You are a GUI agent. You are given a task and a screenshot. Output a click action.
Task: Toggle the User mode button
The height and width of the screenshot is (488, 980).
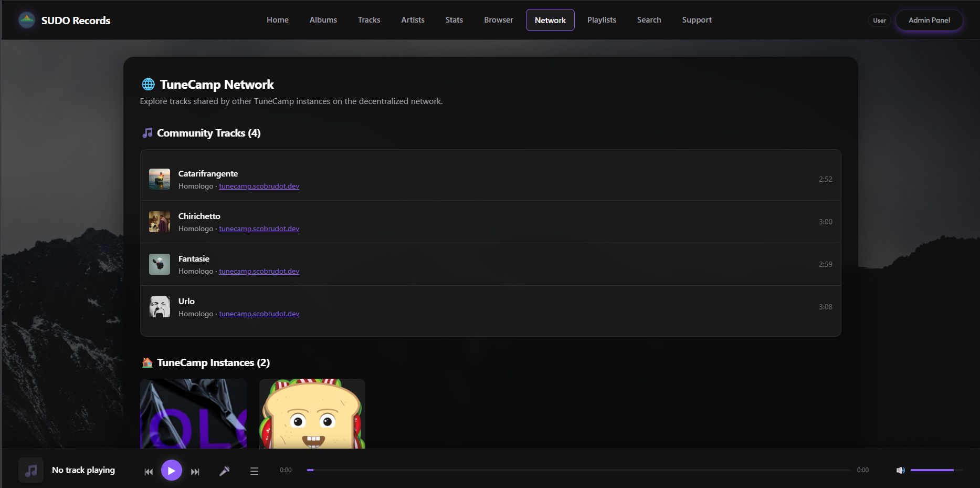879,20
